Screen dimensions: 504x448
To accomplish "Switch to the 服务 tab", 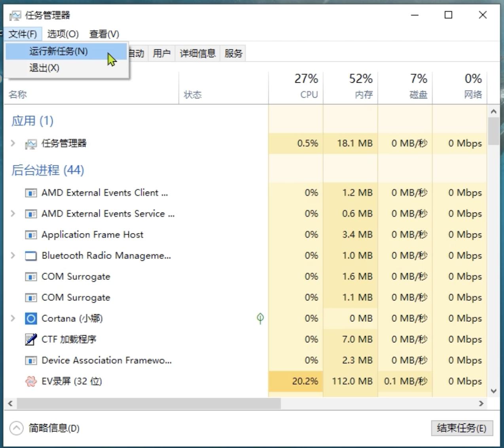I will pyautogui.click(x=233, y=53).
